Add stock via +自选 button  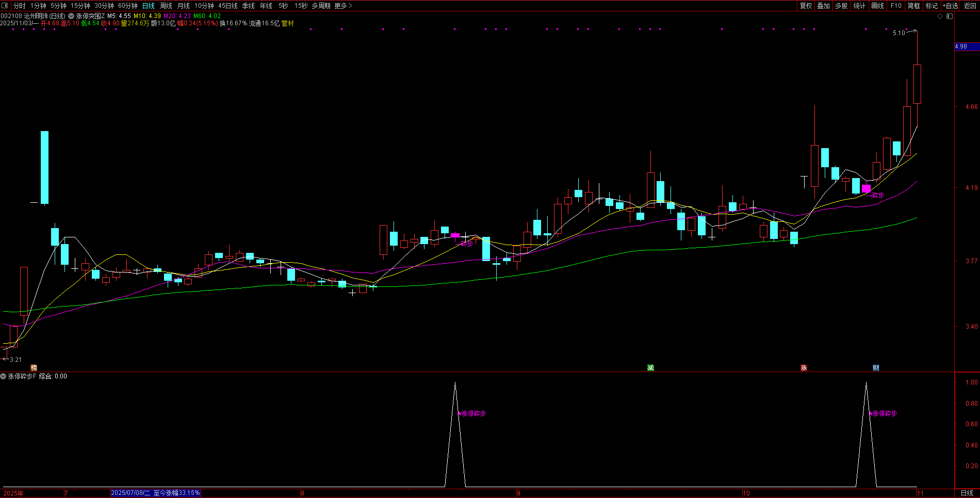(x=950, y=6)
